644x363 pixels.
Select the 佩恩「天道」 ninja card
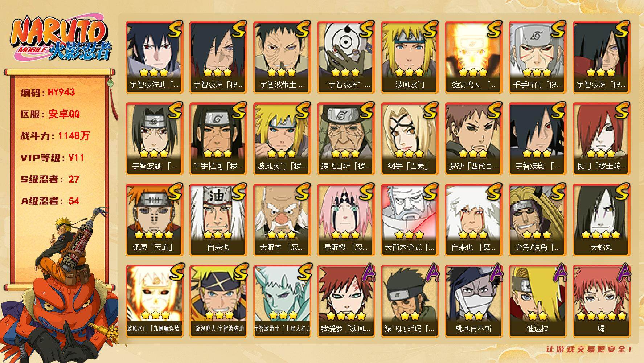[x=155, y=220]
